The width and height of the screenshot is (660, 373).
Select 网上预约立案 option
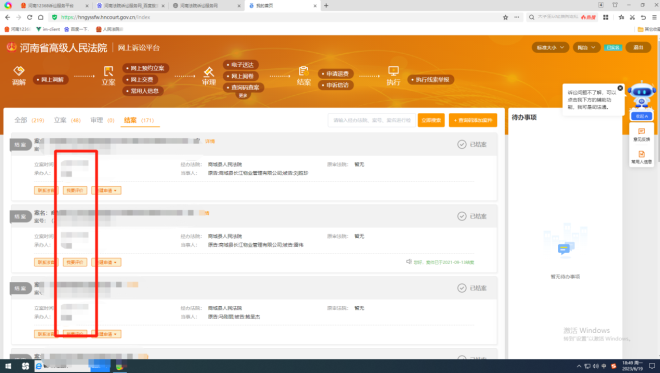tap(146, 68)
